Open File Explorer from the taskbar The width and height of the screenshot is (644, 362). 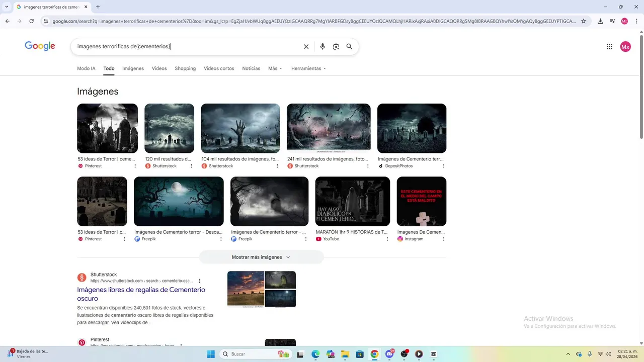pos(345,354)
